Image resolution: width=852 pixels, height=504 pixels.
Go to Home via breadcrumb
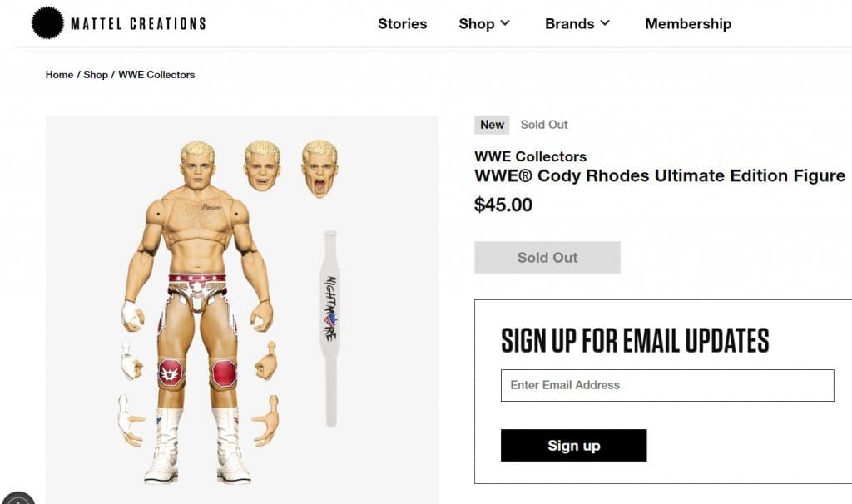[59, 75]
